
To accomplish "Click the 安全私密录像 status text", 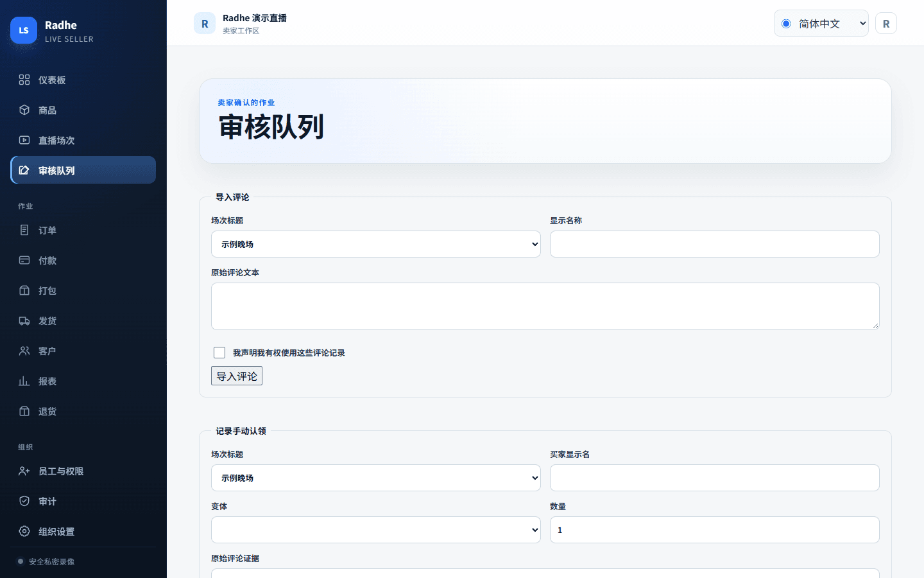I will point(51,562).
